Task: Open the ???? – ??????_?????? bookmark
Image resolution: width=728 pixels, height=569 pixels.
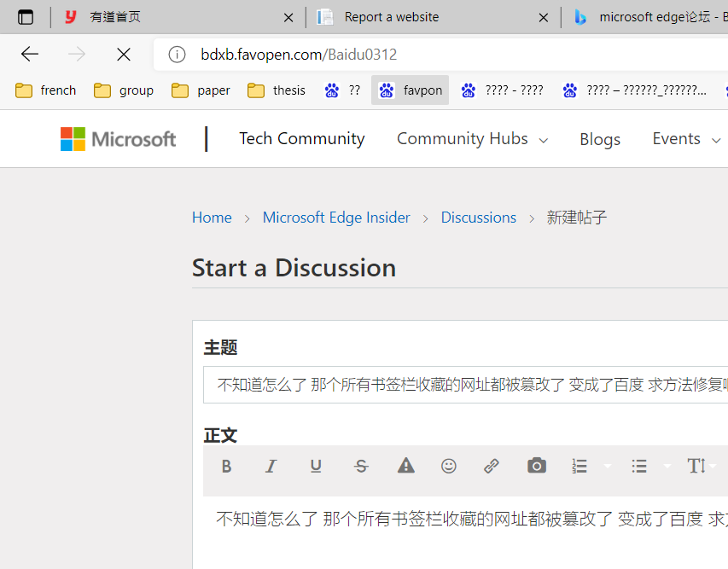Action: [x=635, y=90]
